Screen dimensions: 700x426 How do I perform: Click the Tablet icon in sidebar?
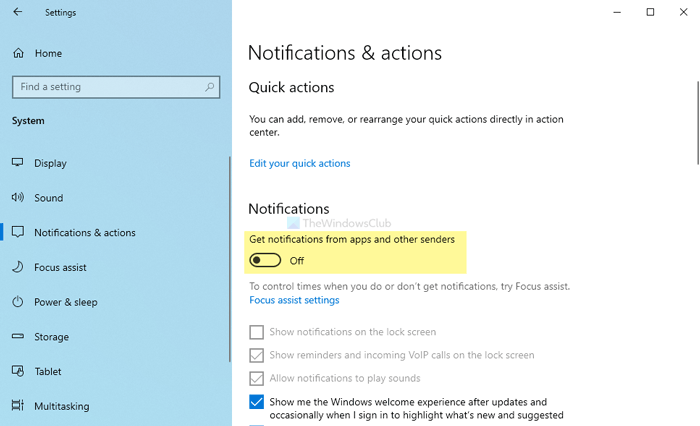coord(18,372)
